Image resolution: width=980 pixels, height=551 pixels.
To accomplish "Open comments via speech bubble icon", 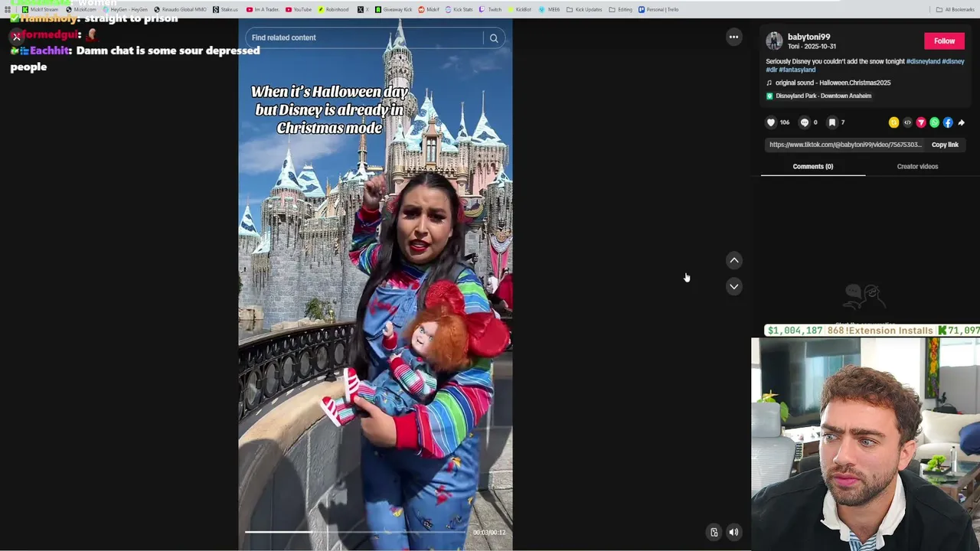I will click(x=804, y=122).
